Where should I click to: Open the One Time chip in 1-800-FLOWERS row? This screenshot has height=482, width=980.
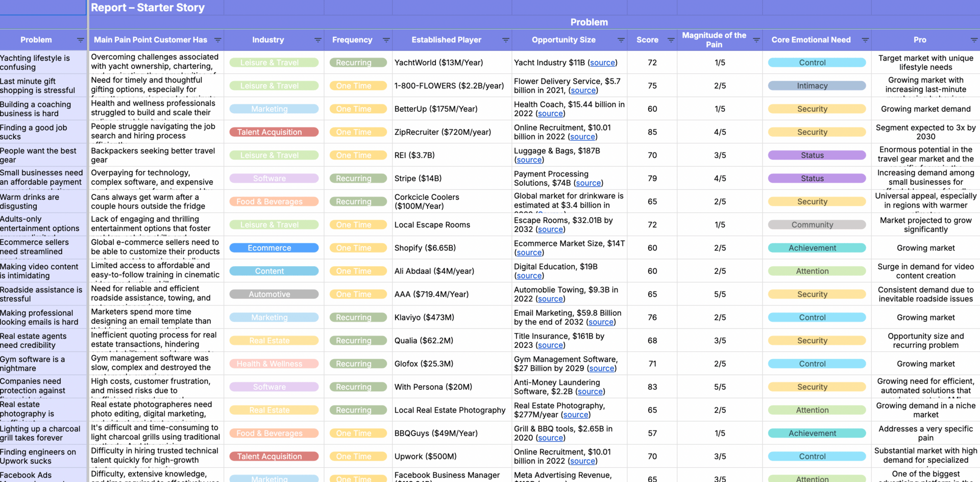point(358,86)
